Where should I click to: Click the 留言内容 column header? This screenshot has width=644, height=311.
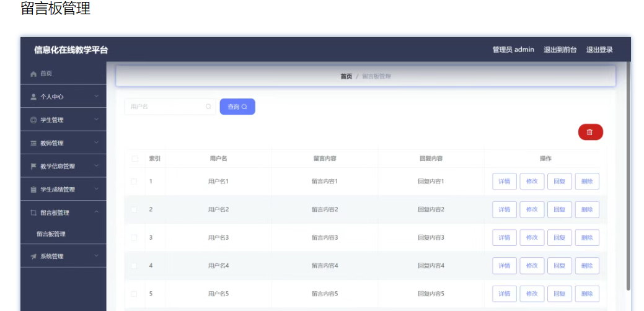click(324, 159)
